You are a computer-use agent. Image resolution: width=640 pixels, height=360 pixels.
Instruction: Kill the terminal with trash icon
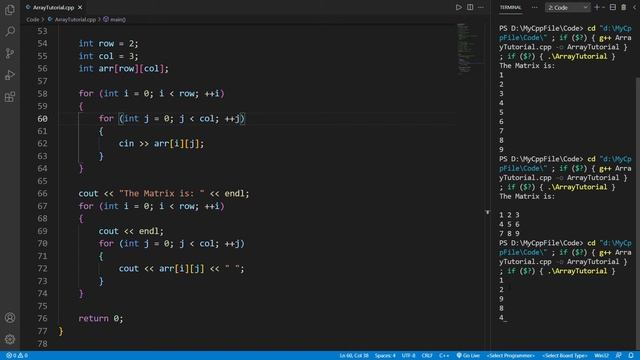click(x=624, y=7)
